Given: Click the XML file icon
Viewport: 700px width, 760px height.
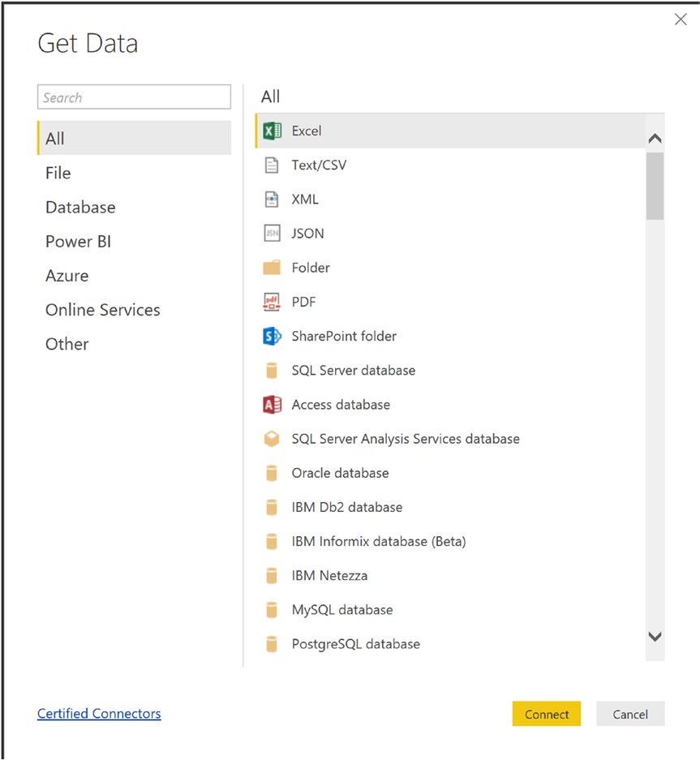Looking at the screenshot, I should point(272,200).
